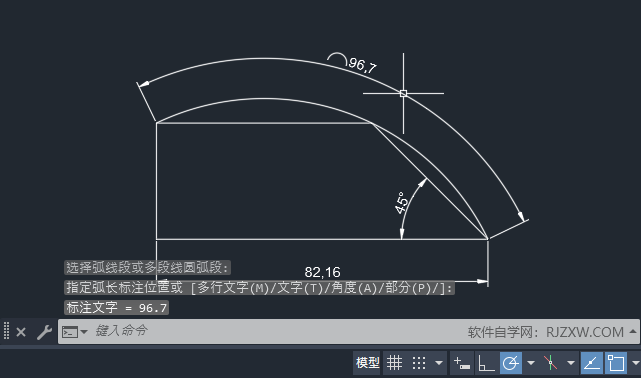Viewport: 641px width, 378px height.
Task: Select the 96,7 arc length dimension text
Action: 363,65
